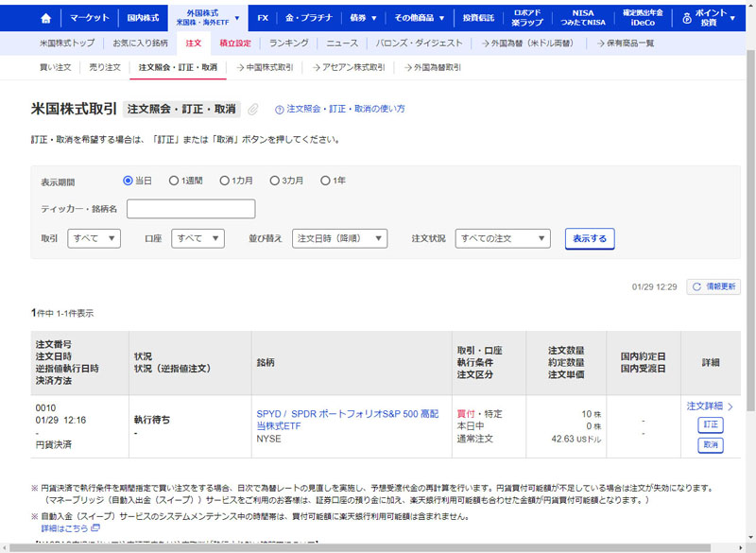756x553 pixels.
Task: Choose the 3カ月 radio option
Action: (x=274, y=181)
